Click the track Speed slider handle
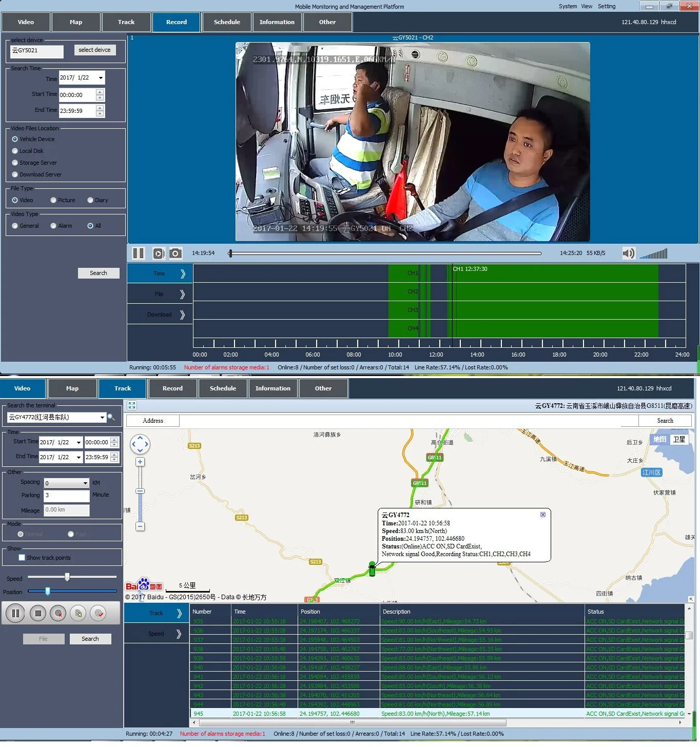700x747 pixels. click(x=67, y=577)
